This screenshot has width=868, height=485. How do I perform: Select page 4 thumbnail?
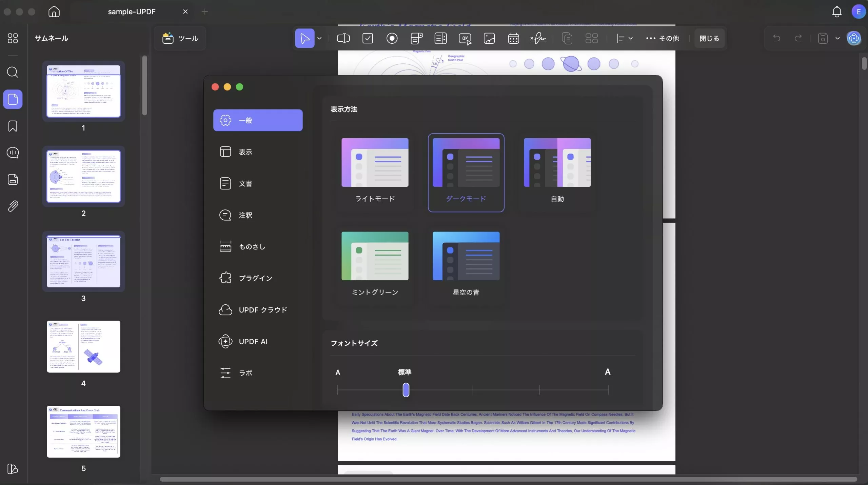pyautogui.click(x=83, y=346)
